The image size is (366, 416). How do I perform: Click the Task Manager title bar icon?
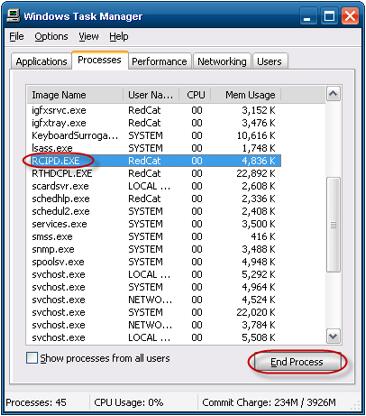point(13,16)
